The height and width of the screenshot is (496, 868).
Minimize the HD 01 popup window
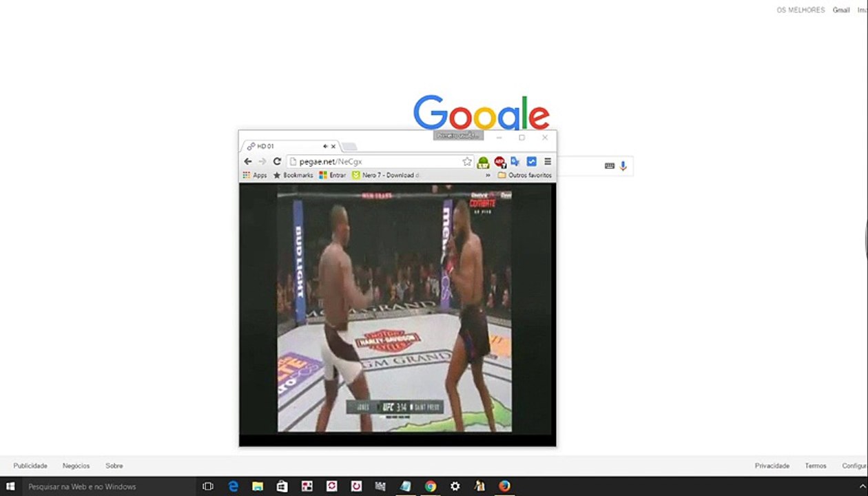[x=499, y=137]
